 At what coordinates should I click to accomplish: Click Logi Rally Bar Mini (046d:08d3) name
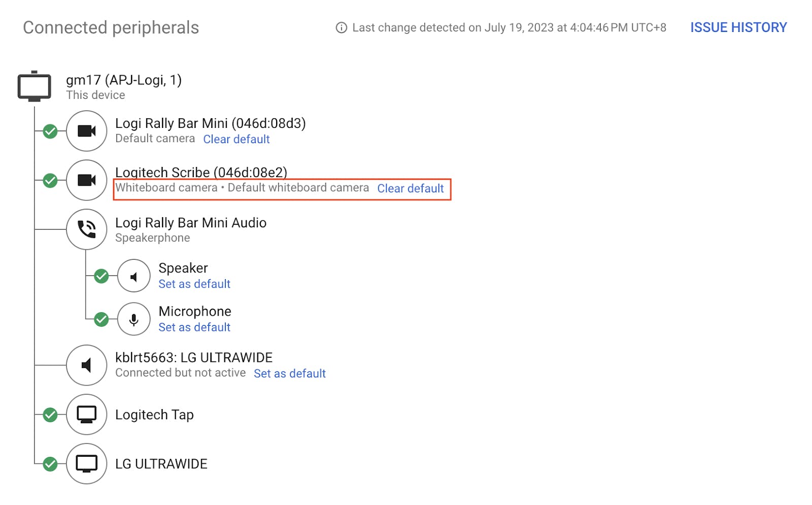[211, 123]
